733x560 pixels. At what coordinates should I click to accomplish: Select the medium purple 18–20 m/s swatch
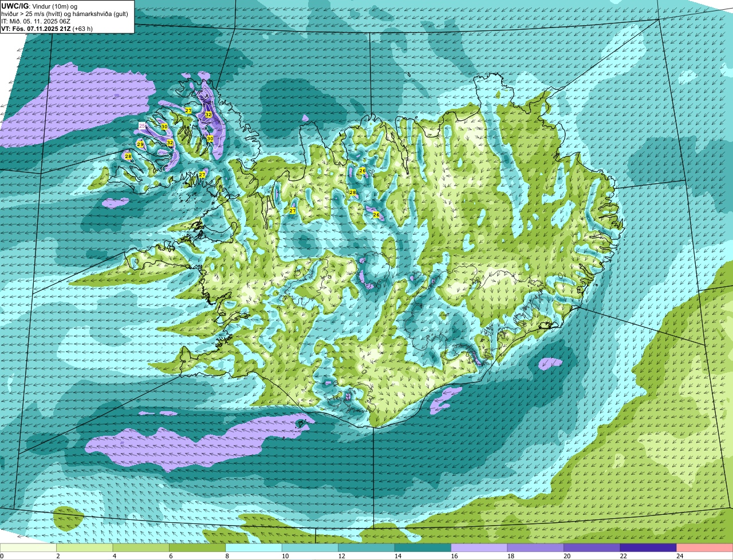(x=537, y=547)
